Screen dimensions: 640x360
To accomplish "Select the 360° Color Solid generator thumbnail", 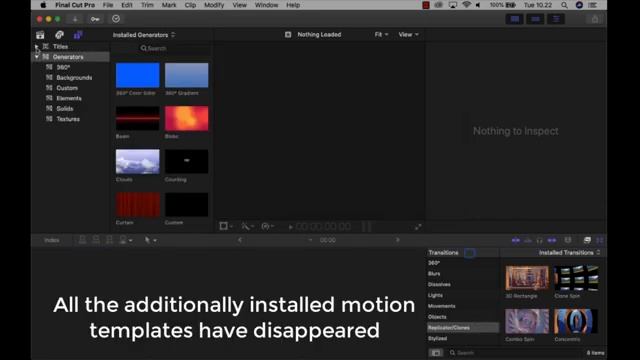I will [138, 75].
